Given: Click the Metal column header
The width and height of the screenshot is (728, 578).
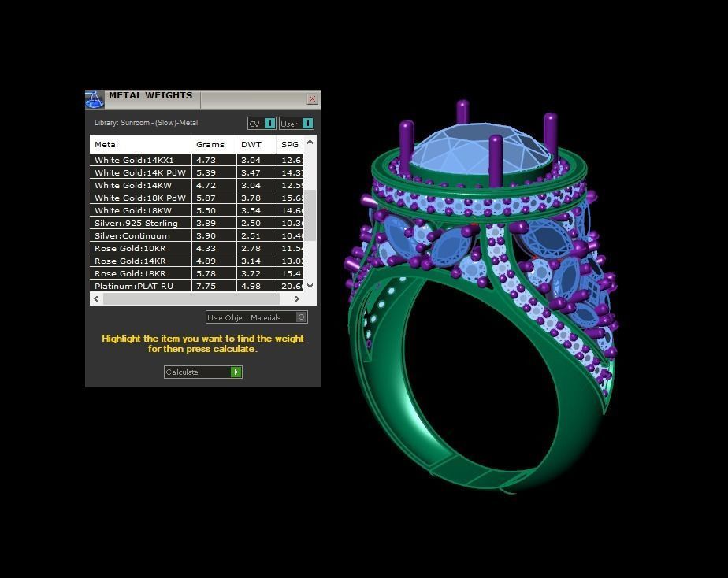Looking at the screenshot, I should (x=140, y=144).
